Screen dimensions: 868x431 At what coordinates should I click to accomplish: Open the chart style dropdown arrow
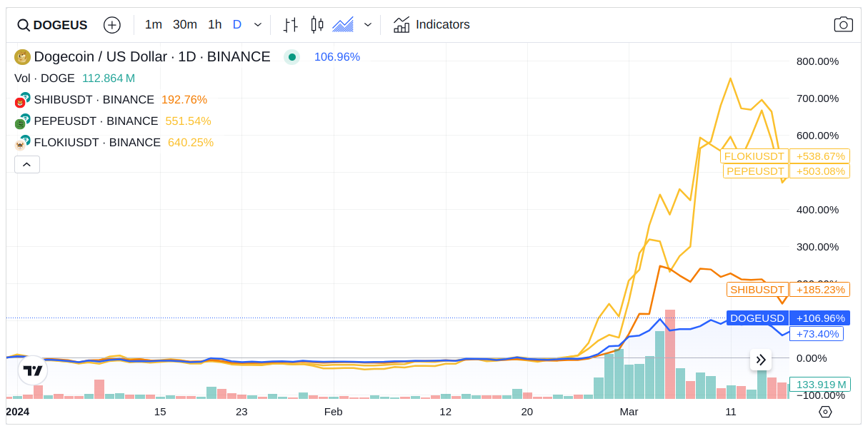(x=368, y=25)
